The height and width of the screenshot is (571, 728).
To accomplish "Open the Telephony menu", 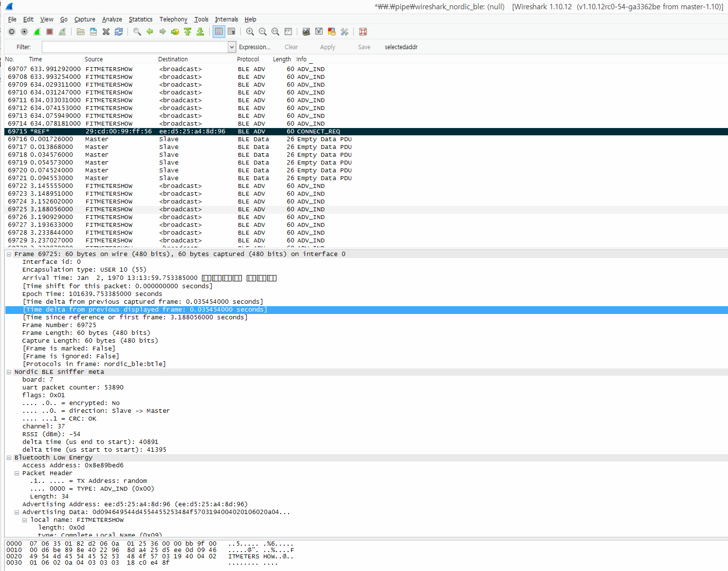I will click(173, 19).
